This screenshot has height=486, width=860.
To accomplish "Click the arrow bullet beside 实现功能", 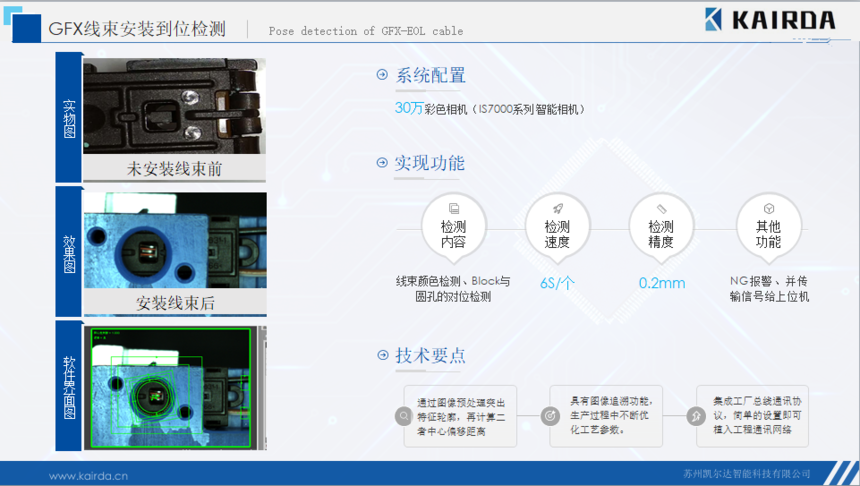I will tap(382, 162).
